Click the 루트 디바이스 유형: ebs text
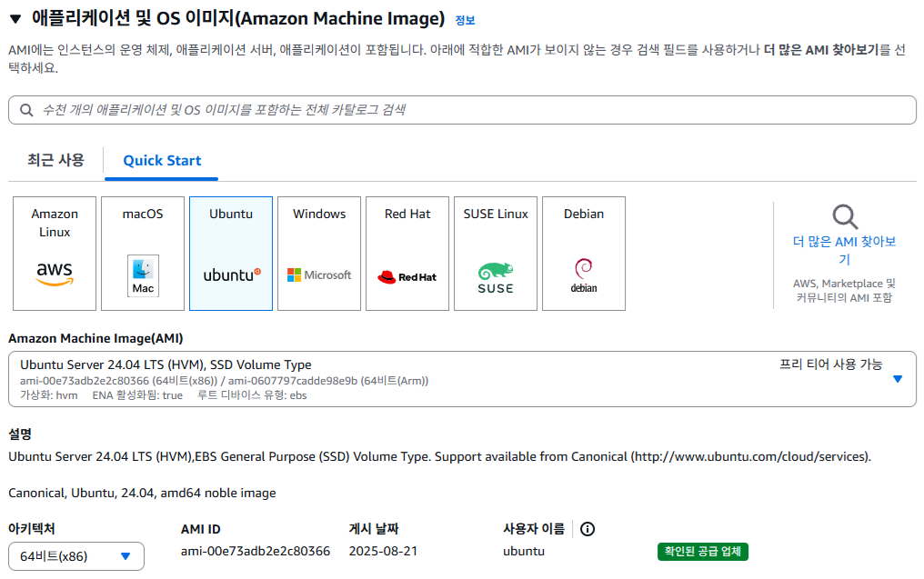Screen dimensions: 924x579 252,395
